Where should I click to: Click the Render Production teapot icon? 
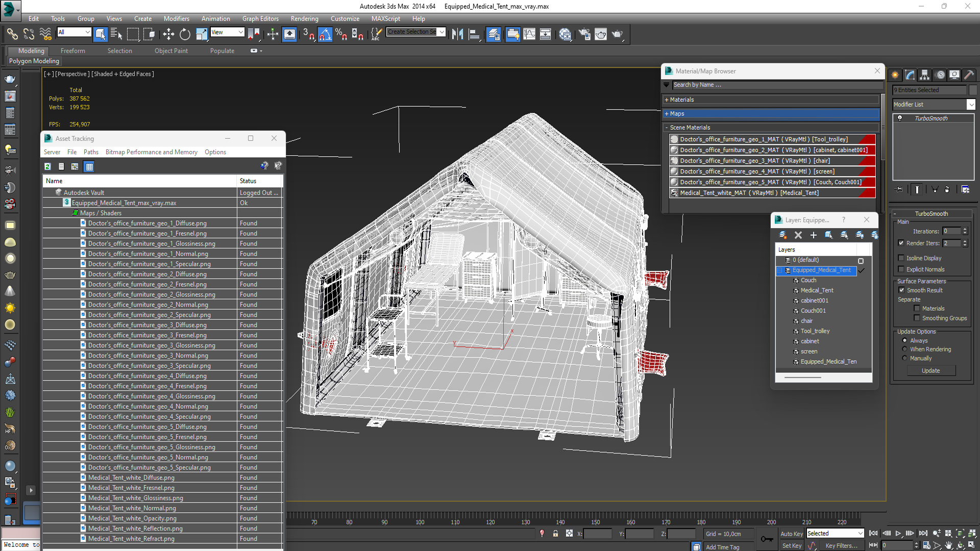[x=618, y=34]
